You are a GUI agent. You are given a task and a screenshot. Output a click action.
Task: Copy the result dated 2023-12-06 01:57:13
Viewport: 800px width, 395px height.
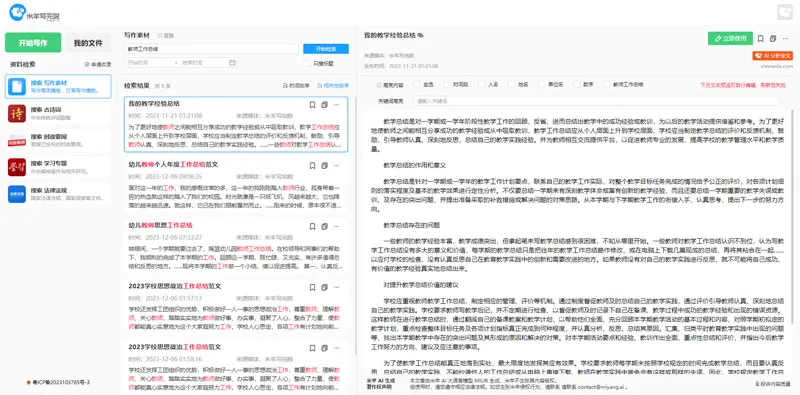click(324, 287)
